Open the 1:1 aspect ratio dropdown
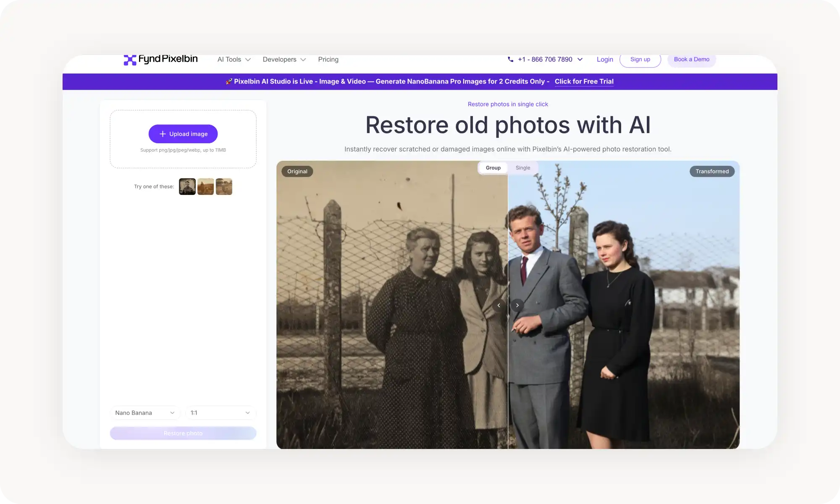Image resolution: width=840 pixels, height=504 pixels. [220, 412]
